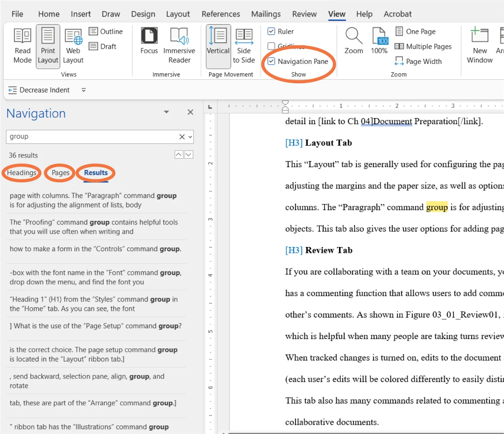Open the References ribbon tab
The height and width of the screenshot is (434, 504).
221,14
